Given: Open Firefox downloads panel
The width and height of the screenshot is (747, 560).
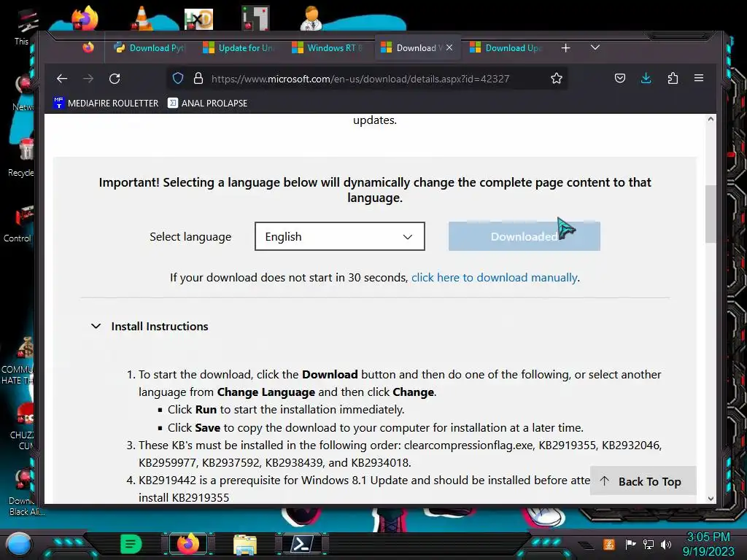Looking at the screenshot, I should (x=646, y=78).
